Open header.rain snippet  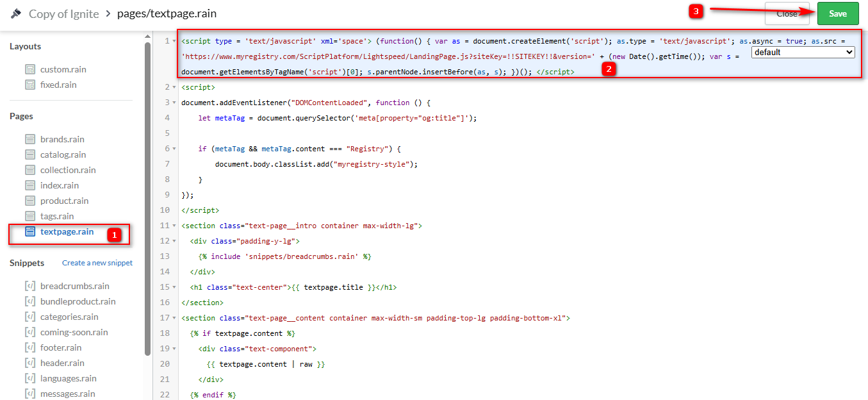click(x=62, y=363)
